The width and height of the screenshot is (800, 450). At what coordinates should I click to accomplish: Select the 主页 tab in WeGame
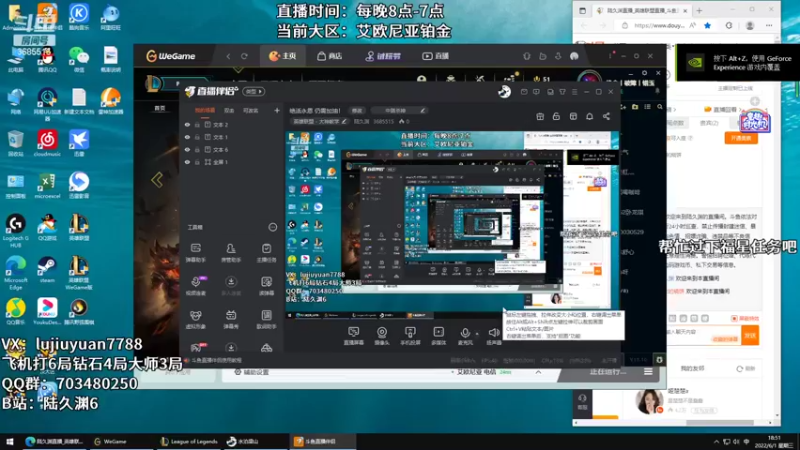[283, 56]
